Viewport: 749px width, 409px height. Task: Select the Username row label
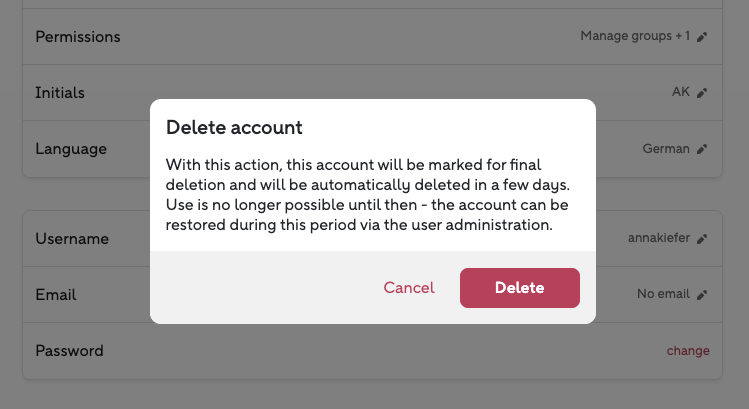72,239
